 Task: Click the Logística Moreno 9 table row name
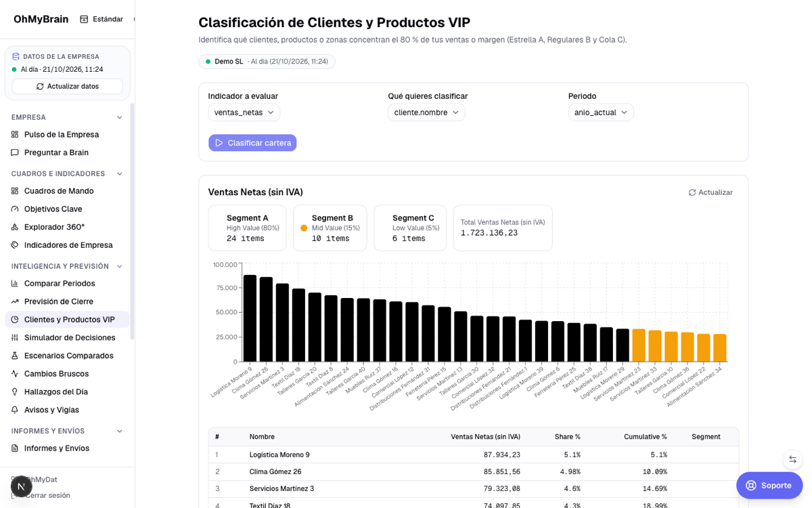click(279, 455)
